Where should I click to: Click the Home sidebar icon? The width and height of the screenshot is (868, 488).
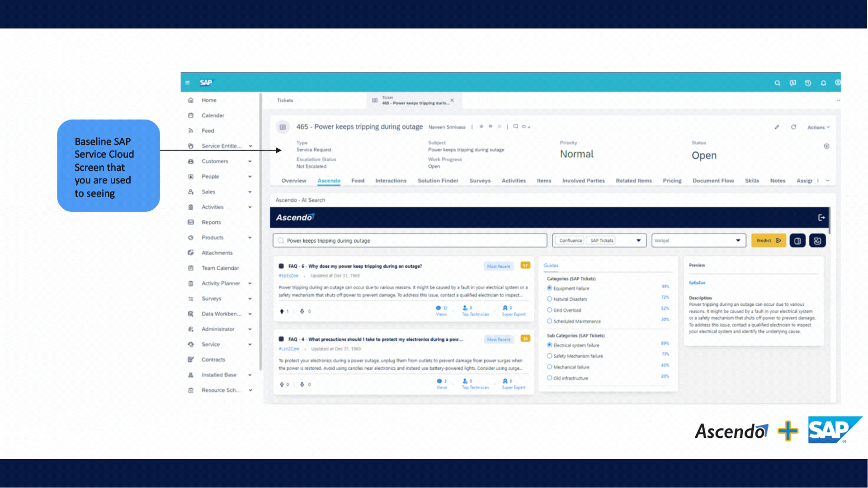[191, 100]
